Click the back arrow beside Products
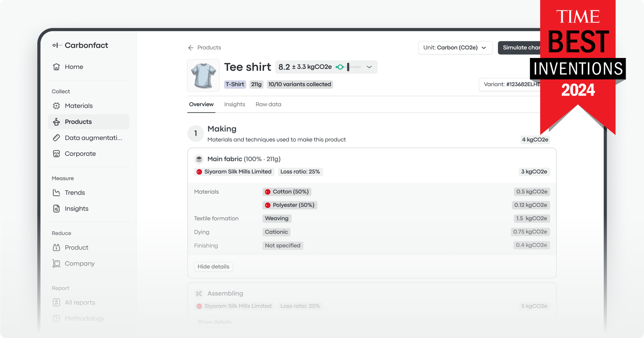The height and width of the screenshot is (338, 644). click(191, 48)
